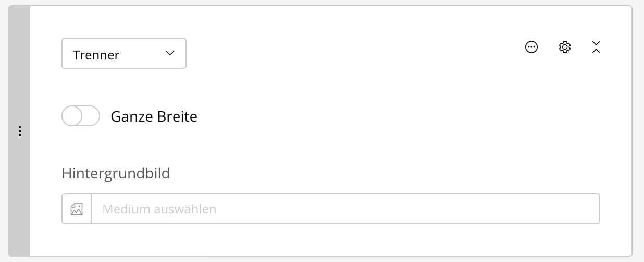Screen dimensions: 644x262
Task: Focus the 'Medium auswählen' input field
Action: (345, 209)
